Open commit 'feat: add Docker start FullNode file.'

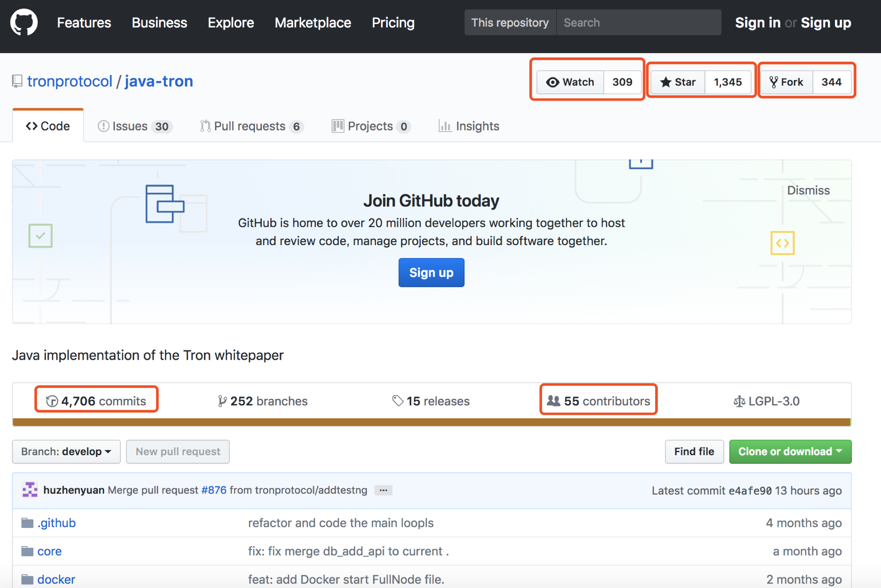346,579
